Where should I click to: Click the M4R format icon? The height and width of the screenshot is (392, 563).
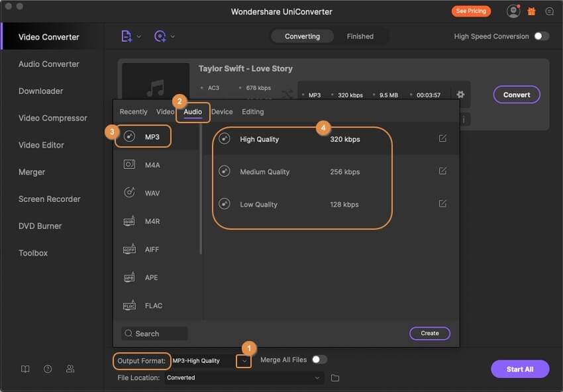point(129,220)
